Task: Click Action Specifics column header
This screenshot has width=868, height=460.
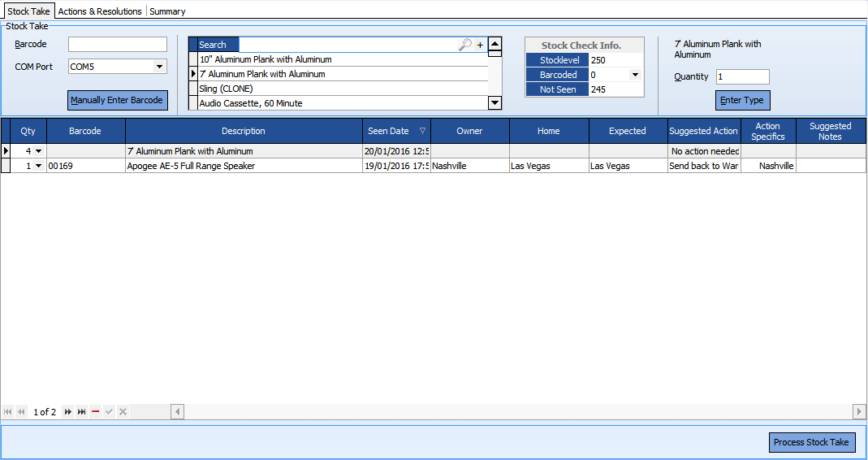Action: point(768,131)
